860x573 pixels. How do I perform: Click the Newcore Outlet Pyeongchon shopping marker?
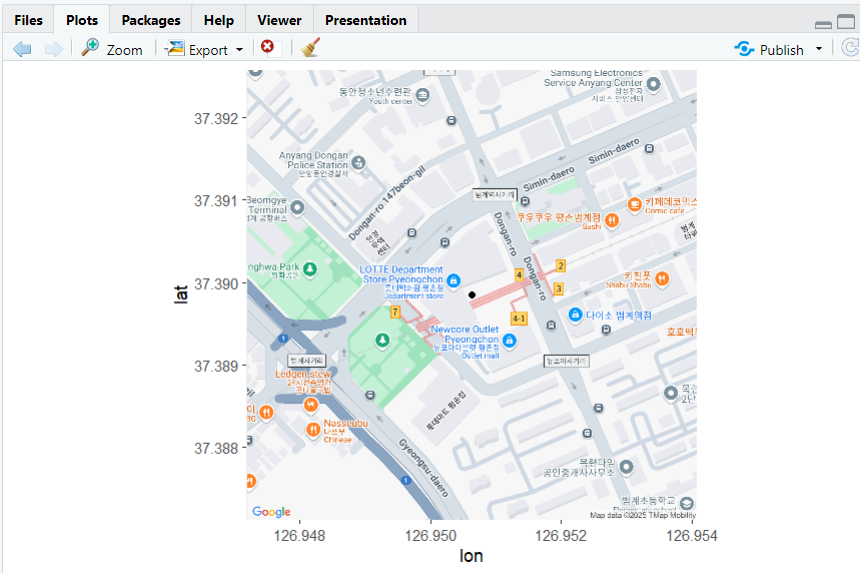point(509,341)
